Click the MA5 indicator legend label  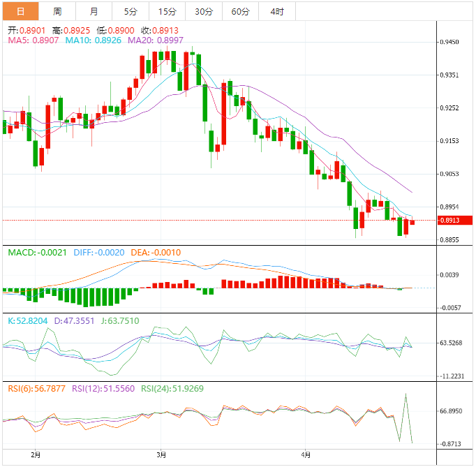pyautogui.click(x=33, y=40)
